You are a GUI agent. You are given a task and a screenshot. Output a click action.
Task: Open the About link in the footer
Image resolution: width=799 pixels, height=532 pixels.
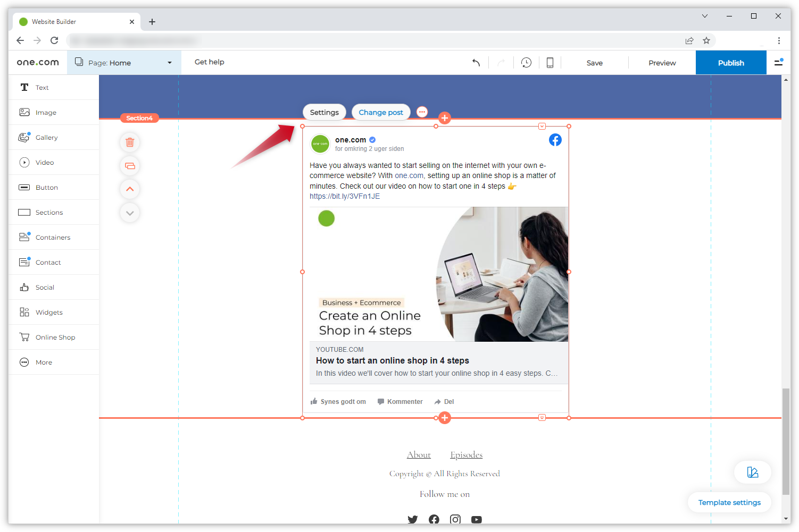pos(419,454)
